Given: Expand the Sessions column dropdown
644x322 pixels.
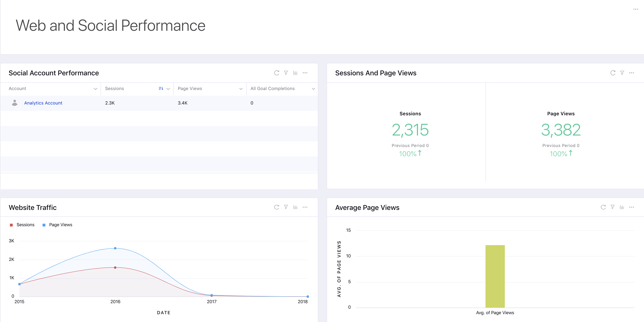Looking at the screenshot, I should (x=168, y=89).
